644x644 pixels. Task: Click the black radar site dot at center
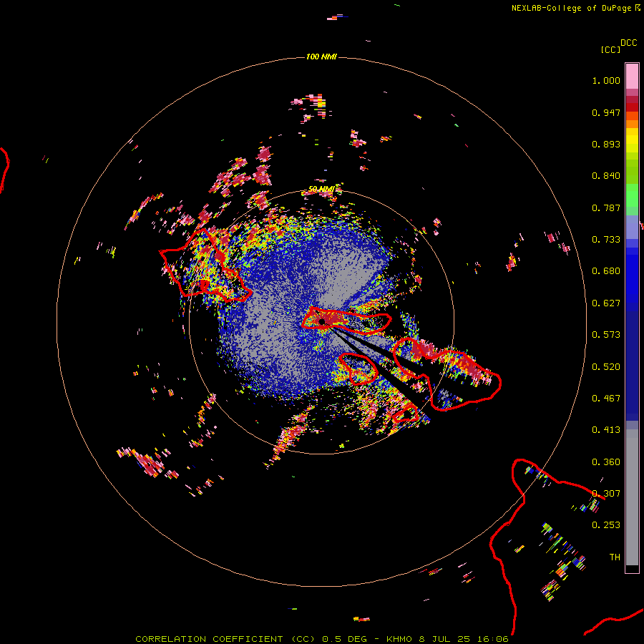(x=322, y=321)
